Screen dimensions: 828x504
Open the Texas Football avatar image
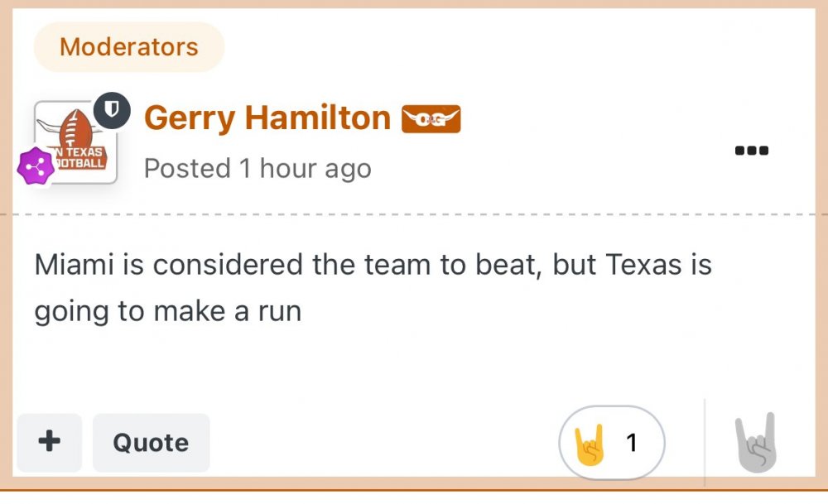pyautogui.click(x=76, y=142)
